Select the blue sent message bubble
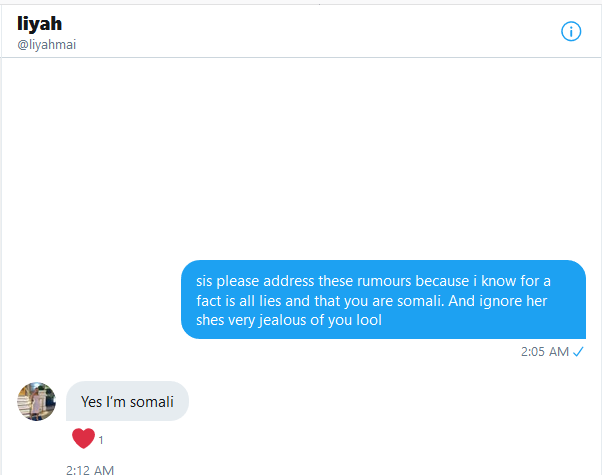Viewport: 602px width, 475px height. (x=383, y=300)
